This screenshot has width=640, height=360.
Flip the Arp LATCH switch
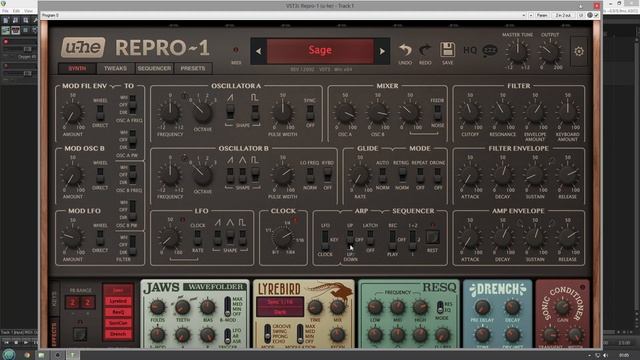[370, 238]
